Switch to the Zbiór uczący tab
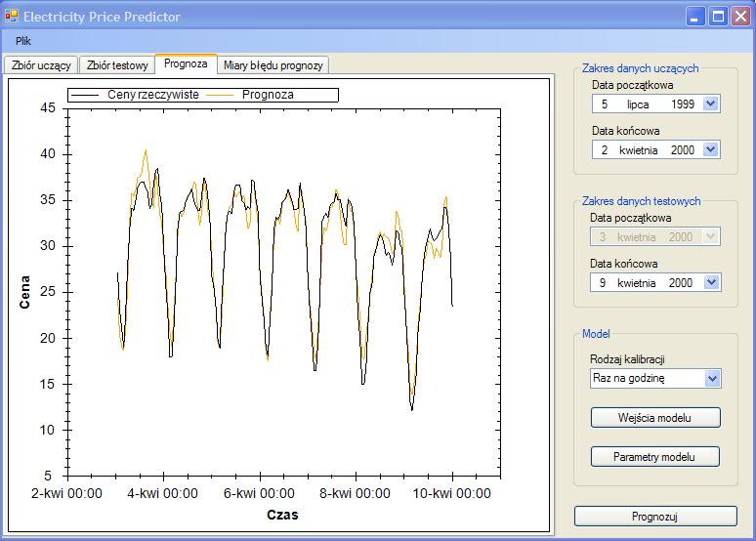 point(41,65)
